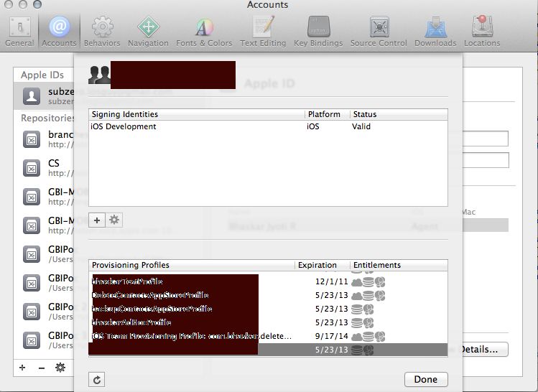Screen dimensions: 538x392
Task: Select the iOS Development signing identity
Action: 268,126
